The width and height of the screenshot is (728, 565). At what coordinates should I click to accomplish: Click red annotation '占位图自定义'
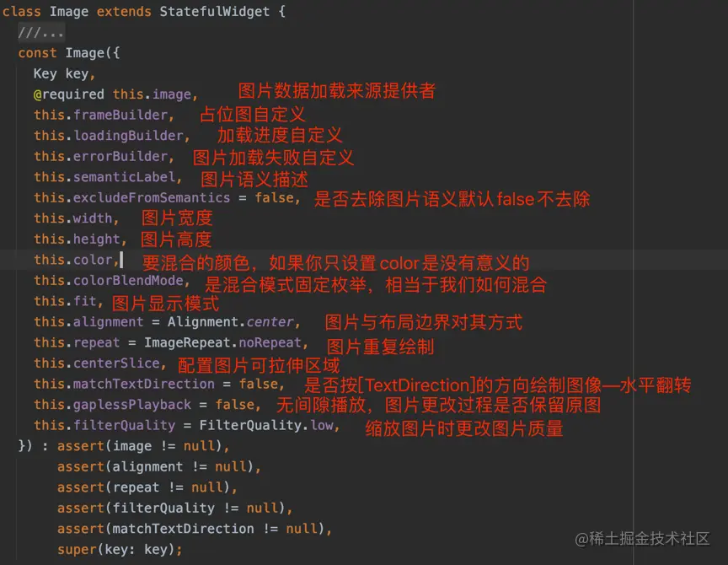pyautogui.click(x=253, y=115)
